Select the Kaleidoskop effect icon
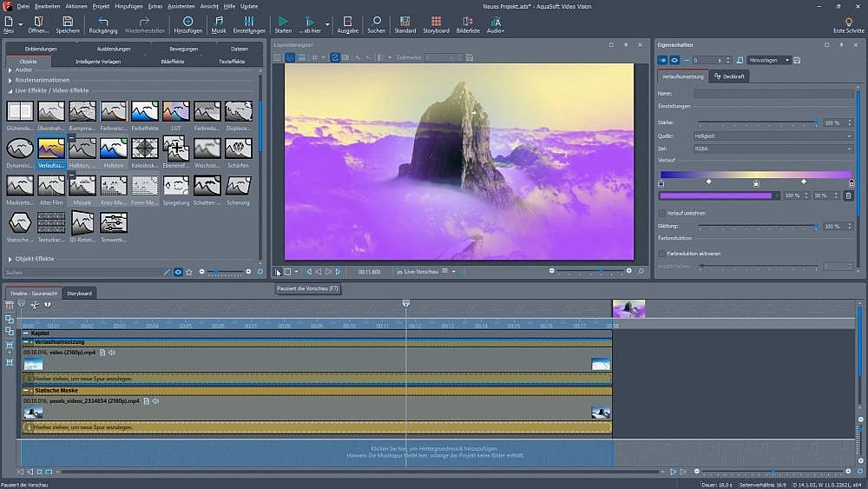Viewport: 868px width, 489px height. point(145,149)
